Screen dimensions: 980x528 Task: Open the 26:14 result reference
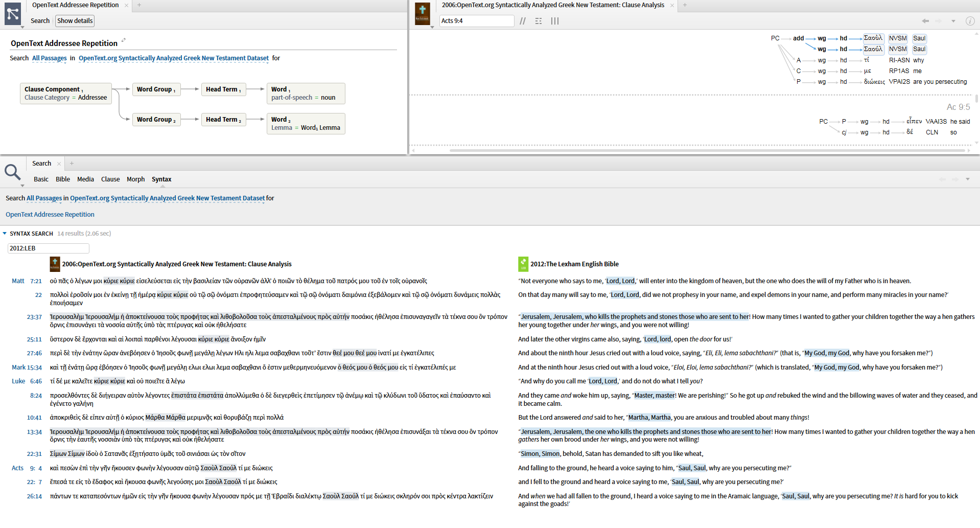(x=34, y=496)
